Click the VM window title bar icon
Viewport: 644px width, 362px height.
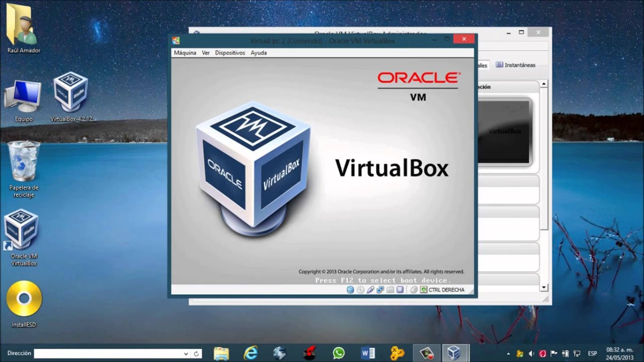point(176,41)
